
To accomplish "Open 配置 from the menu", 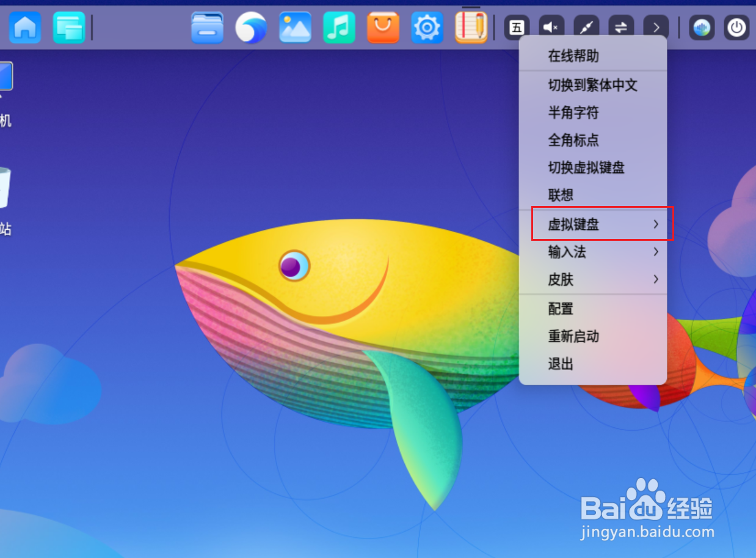I will pos(592,309).
